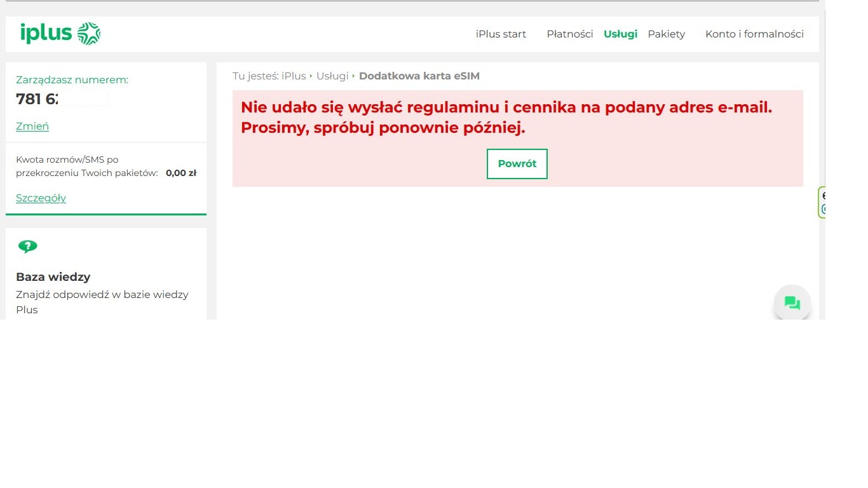
Task: Go to the Płatności section
Action: point(569,34)
